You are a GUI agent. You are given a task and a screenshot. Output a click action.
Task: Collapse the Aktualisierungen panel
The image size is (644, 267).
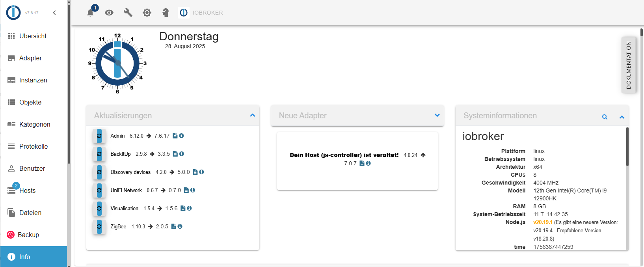pos(253,115)
